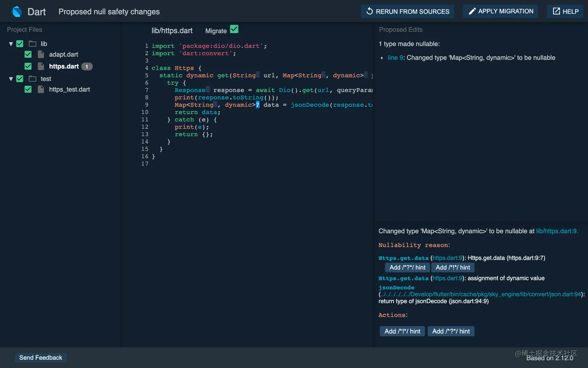Collapse the test folder tree
Screen dimensions: 588x368
(x=11, y=79)
